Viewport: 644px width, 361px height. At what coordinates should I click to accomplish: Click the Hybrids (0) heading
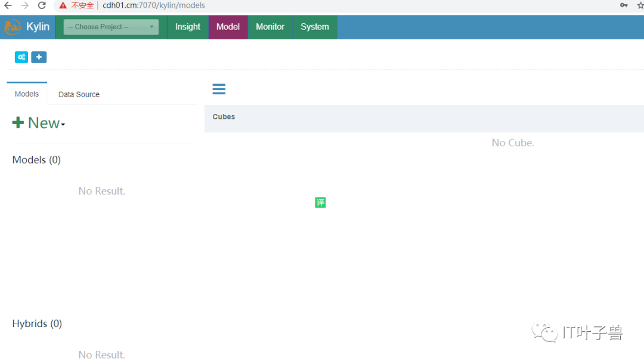pyautogui.click(x=37, y=323)
